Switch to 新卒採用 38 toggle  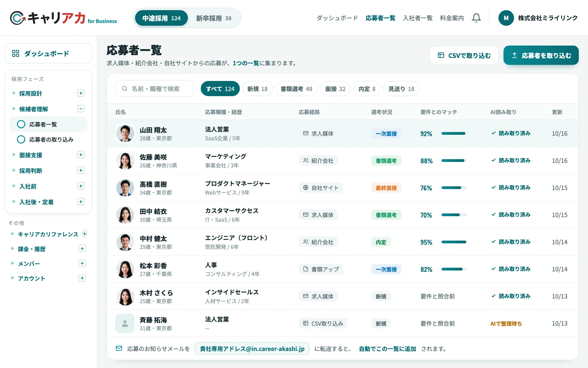[214, 18]
